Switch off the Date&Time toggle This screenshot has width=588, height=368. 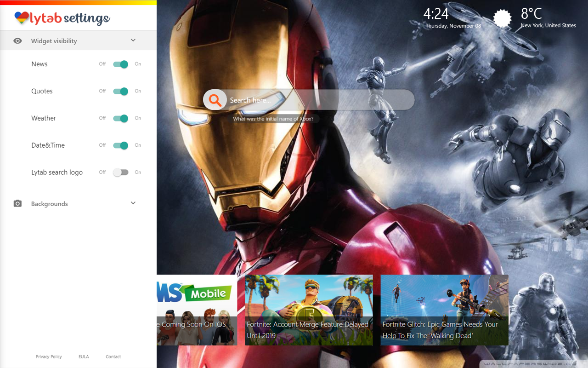coord(121,145)
